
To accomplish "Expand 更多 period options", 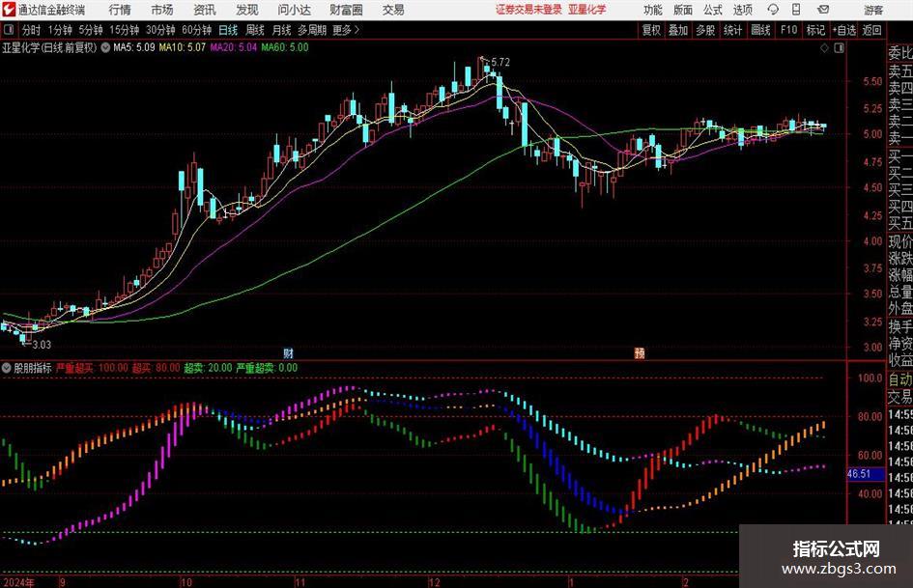I will pyautogui.click(x=346, y=30).
